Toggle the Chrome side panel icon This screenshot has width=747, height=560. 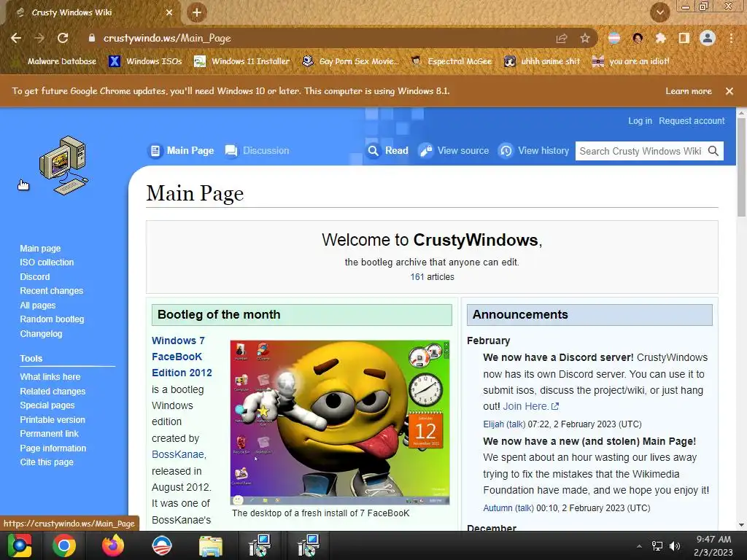tap(684, 38)
